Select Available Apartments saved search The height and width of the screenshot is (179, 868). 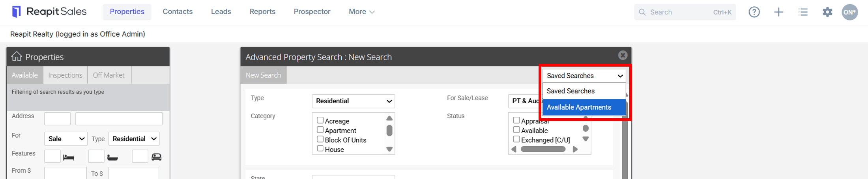[584, 107]
